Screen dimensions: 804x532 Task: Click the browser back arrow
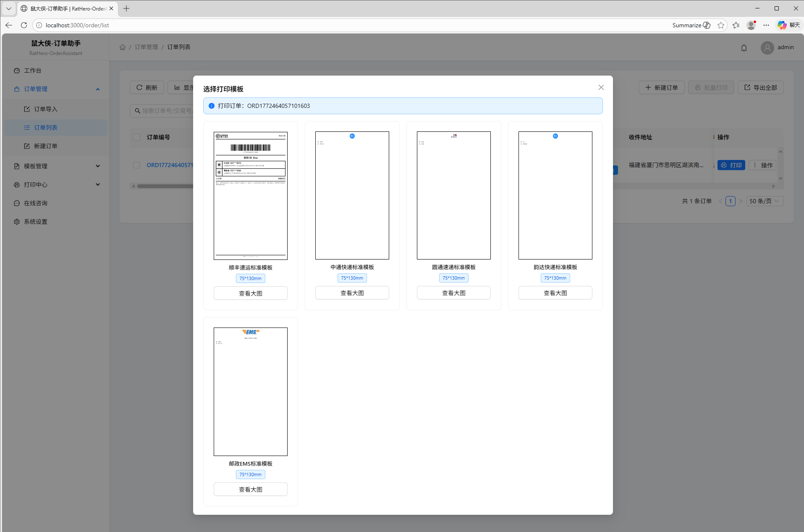pyautogui.click(x=9, y=25)
